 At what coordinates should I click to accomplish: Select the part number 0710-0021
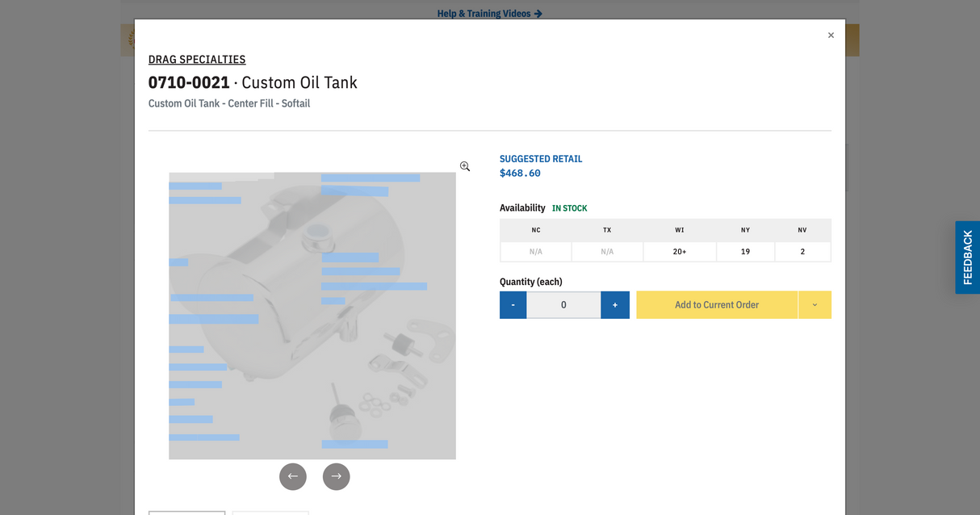[189, 82]
